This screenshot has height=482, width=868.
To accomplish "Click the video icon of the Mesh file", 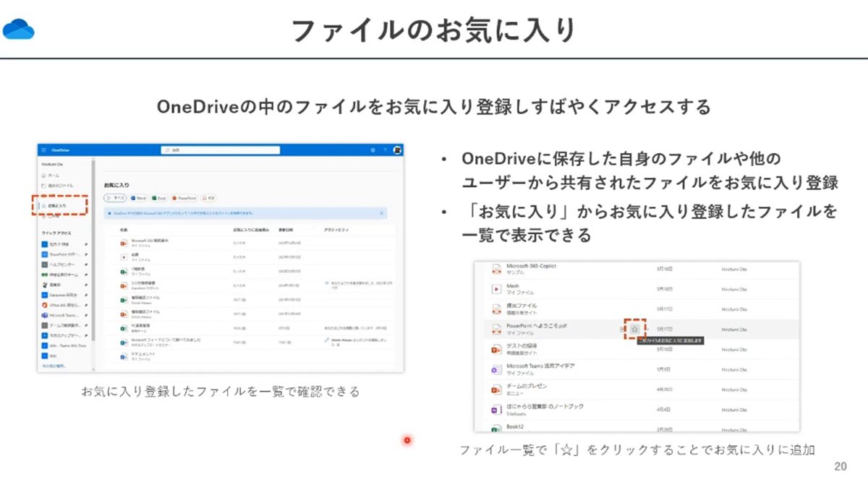I will pos(496,289).
